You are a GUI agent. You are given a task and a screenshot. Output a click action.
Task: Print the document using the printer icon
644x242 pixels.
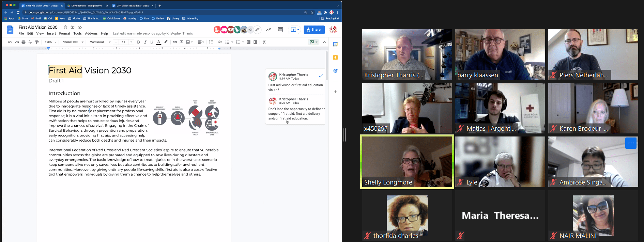click(x=24, y=42)
